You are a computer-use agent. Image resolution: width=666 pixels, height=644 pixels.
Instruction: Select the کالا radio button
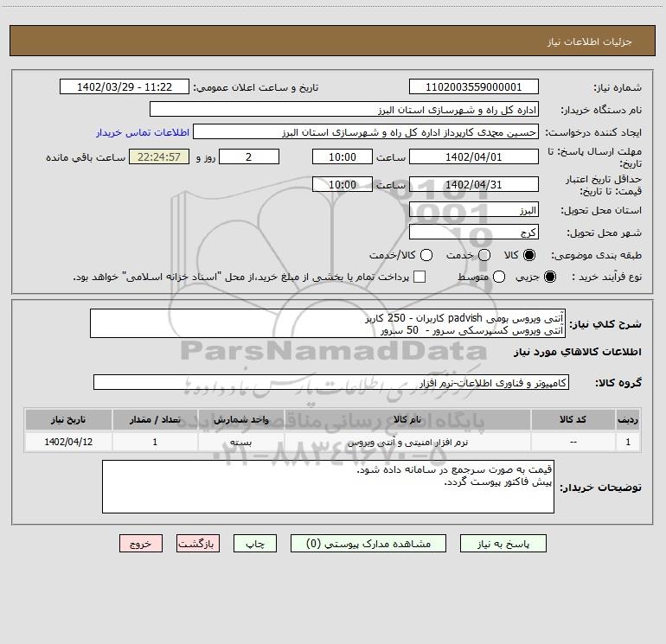point(529,255)
